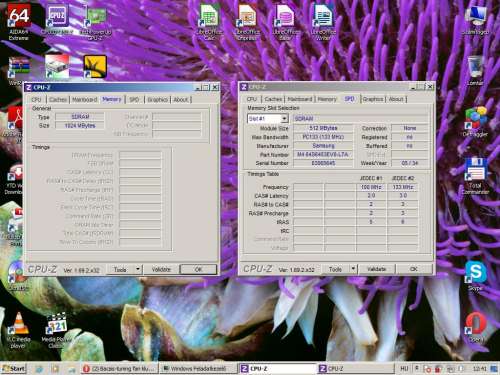The image size is (500, 375).
Task: Click the 512 MBytes module size field
Action: click(323, 128)
